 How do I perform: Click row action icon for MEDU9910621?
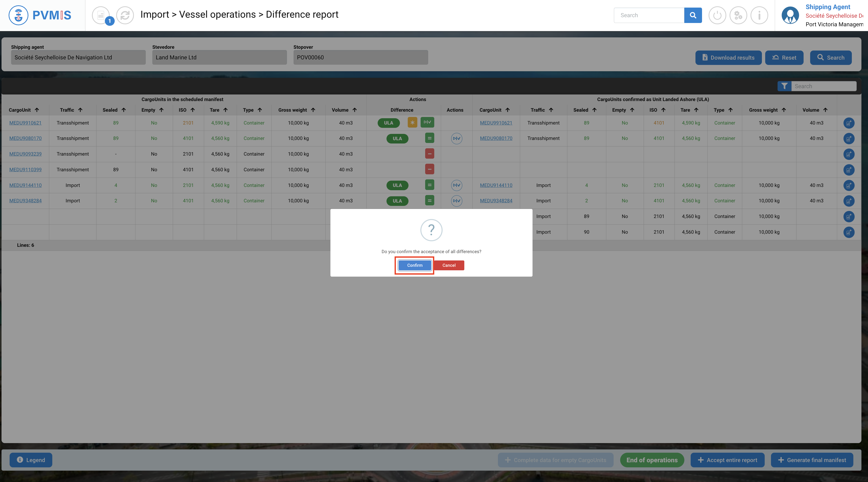pyautogui.click(x=849, y=123)
